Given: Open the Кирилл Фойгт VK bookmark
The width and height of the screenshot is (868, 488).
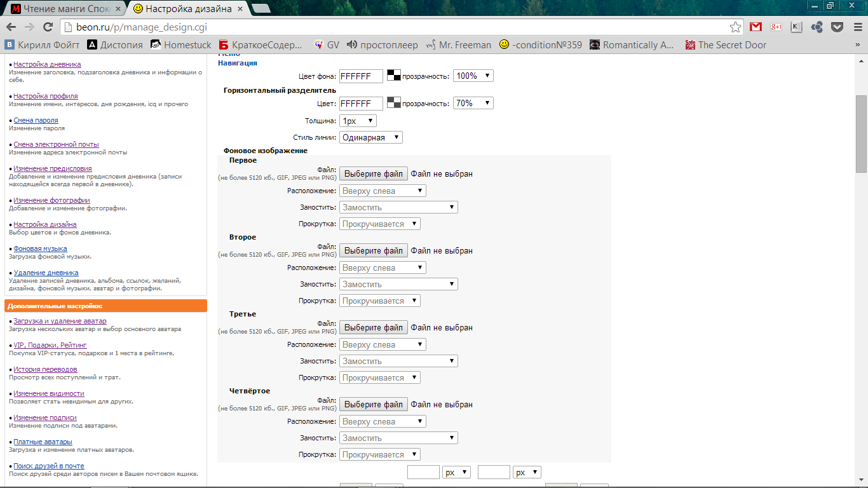Looking at the screenshot, I should pyautogui.click(x=43, y=45).
